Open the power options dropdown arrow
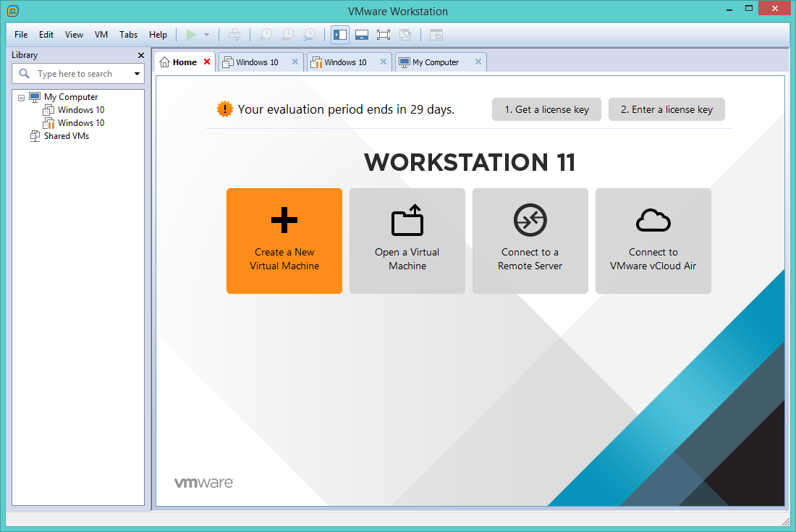 tap(207, 35)
